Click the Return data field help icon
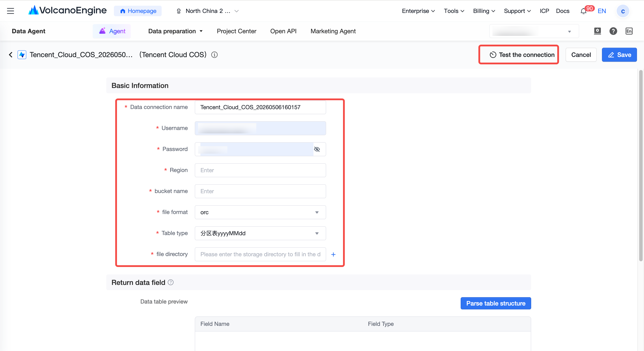This screenshot has height=351, width=644. coord(170,282)
